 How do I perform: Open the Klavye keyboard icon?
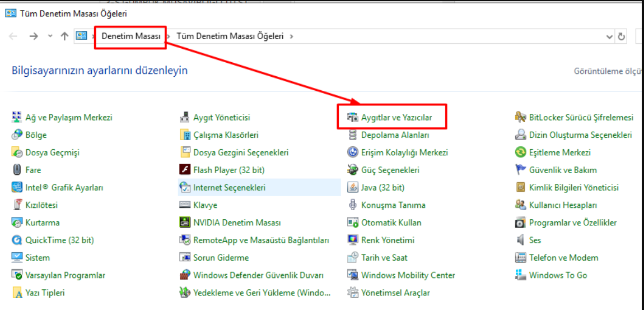[x=185, y=205]
